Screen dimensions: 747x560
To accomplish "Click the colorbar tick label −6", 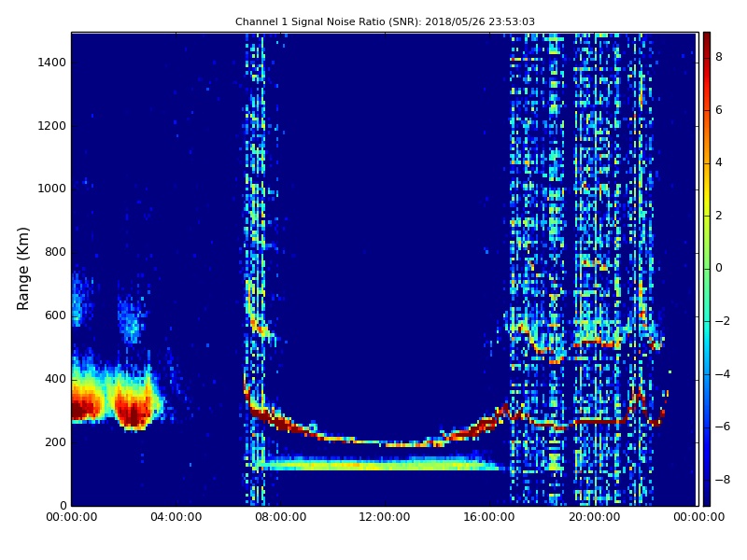I will point(723,427).
